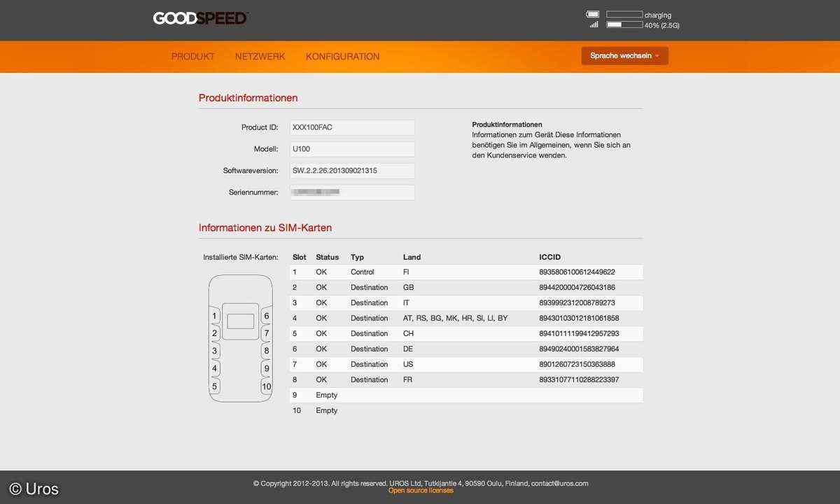Click Empty status for slot 10

coord(327,411)
